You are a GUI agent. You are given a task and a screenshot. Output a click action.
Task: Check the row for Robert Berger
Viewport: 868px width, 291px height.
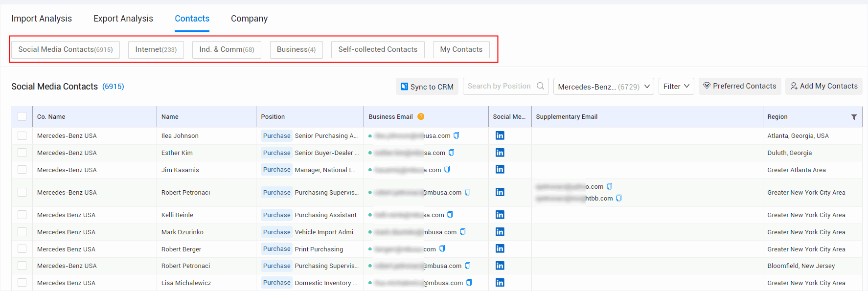point(22,248)
